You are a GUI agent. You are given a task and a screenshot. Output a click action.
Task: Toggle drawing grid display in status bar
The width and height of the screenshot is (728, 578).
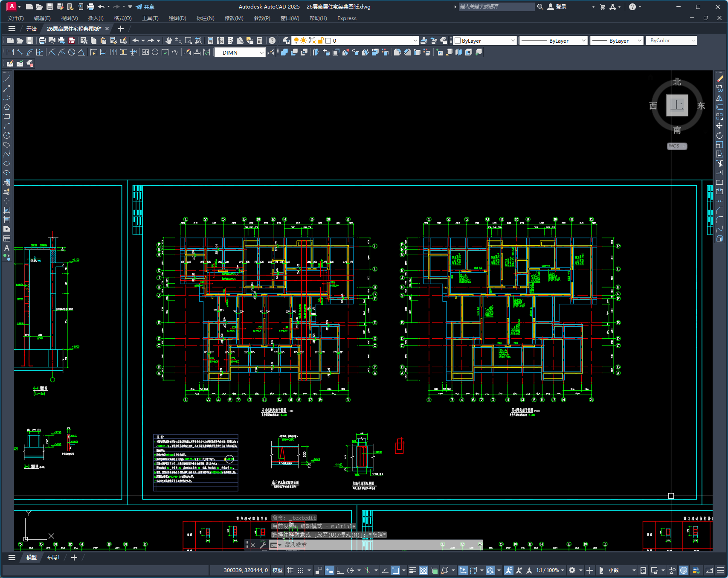click(290, 570)
